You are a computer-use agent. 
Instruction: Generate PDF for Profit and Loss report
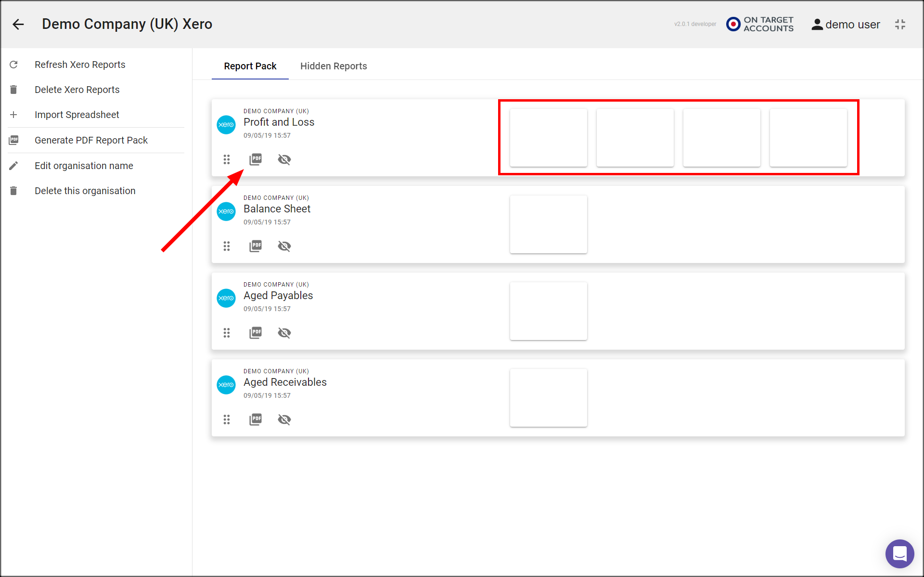(256, 159)
